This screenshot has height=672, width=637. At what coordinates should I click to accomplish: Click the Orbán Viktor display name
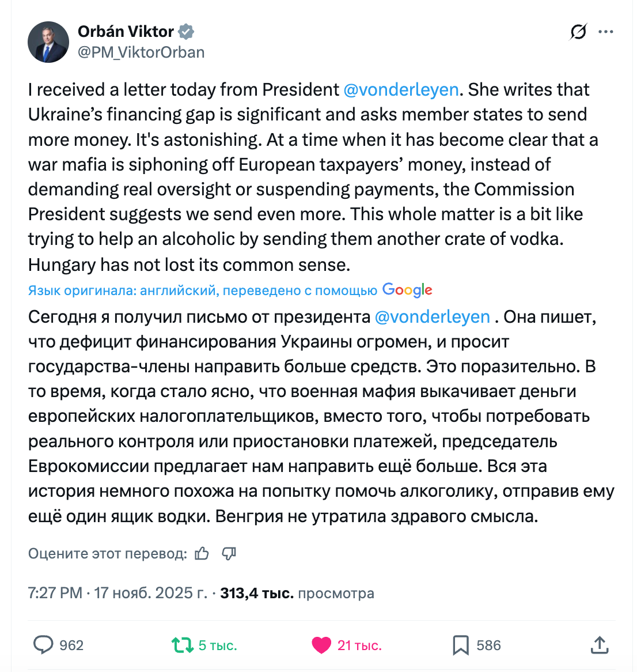coord(126,31)
